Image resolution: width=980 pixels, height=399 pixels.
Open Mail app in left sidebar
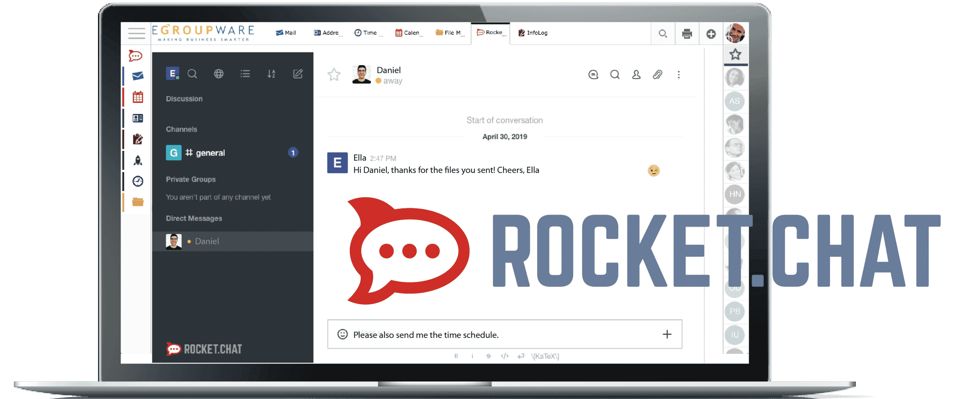click(137, 76)
